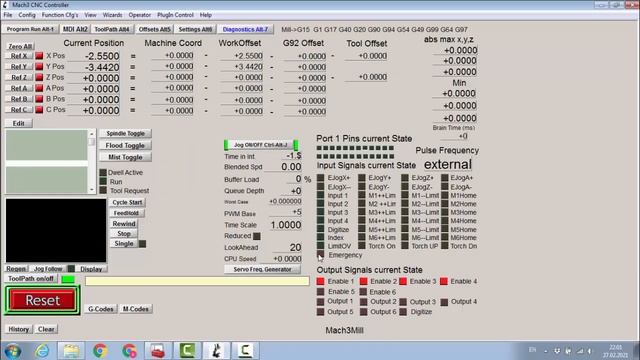The height and width of the screenshot is (360, 640).
Task: Click the Emergency input LED
Action: point(320,255)
